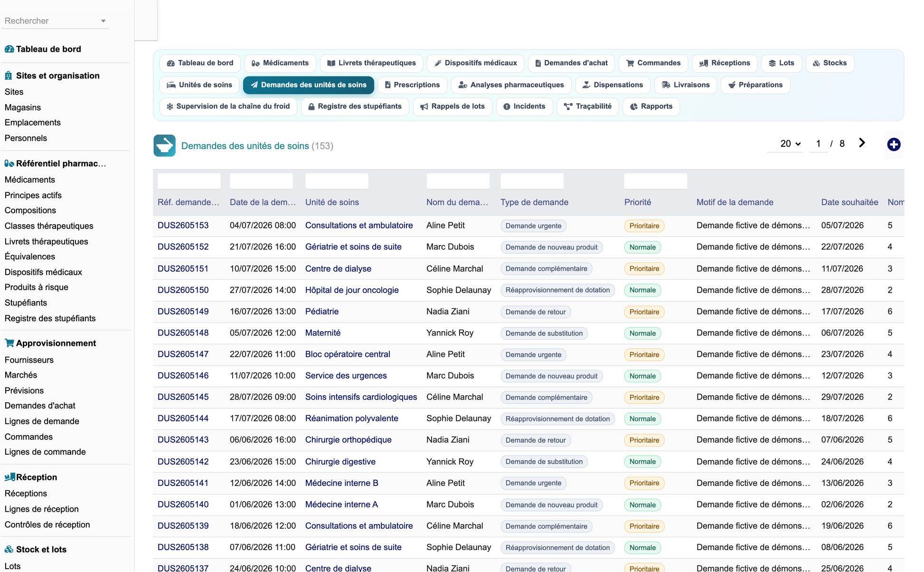Image resolution: width=924 pixels, height=572 pixels.
Task: Open the Registre des stupéfiants tab
Action: click(355, 106)
